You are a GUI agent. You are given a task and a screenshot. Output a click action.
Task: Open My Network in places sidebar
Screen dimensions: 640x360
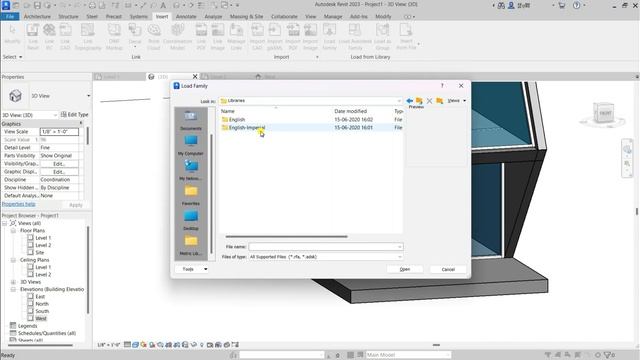pos(191,170)
